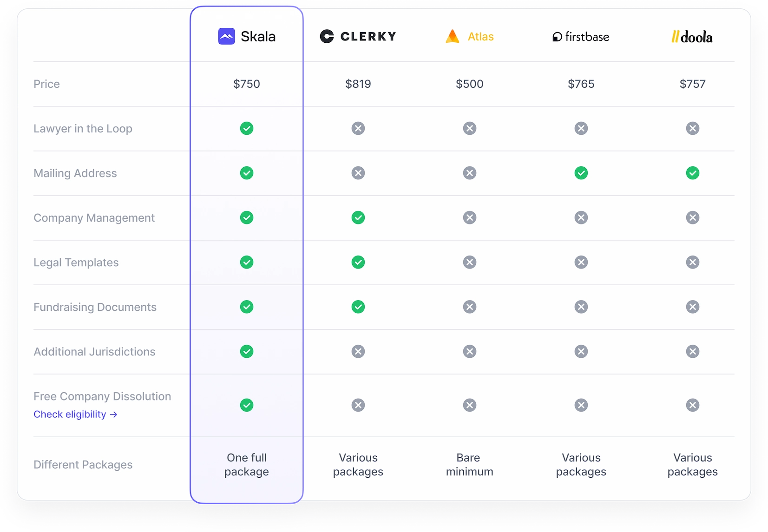Select the $757 doola price
768x532 pixels.
tap(693, 84)
